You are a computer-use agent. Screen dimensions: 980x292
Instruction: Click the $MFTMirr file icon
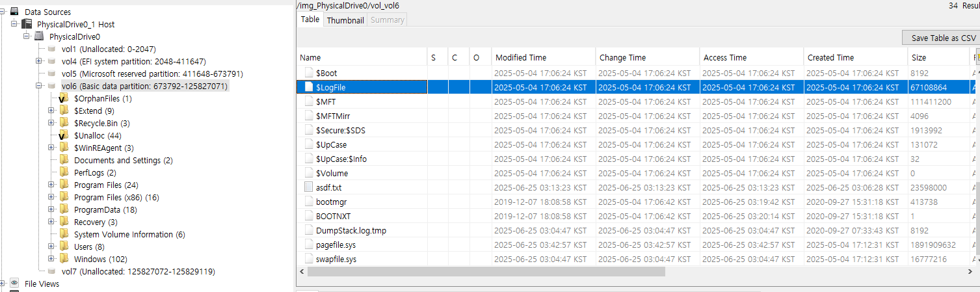tap(309, 116)
